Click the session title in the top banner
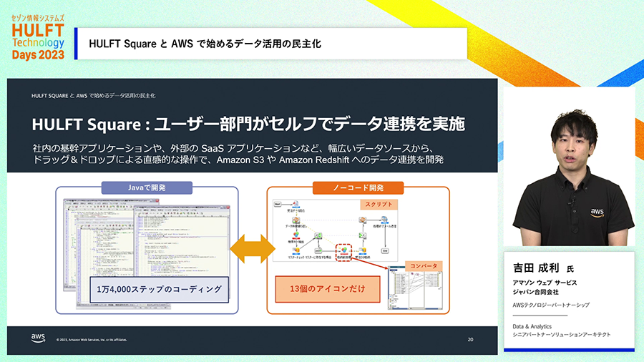 205,44
